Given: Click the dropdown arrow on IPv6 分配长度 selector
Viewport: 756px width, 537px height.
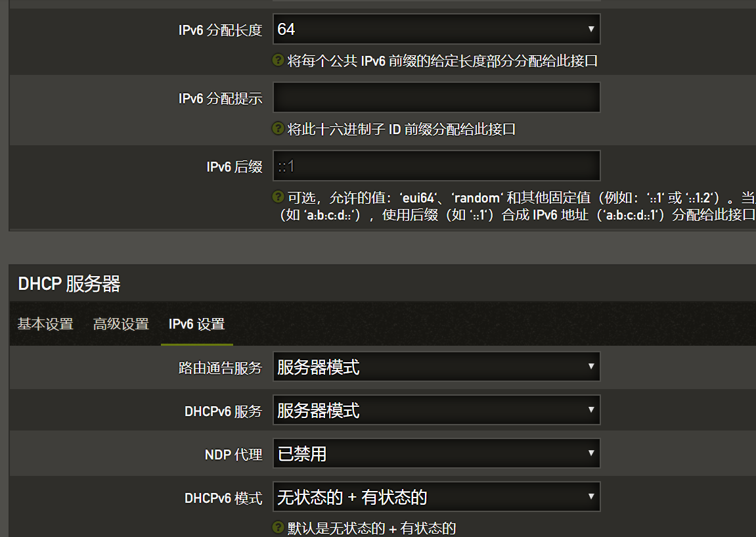Looking at the screenshot, I should (x=590, y=29).
